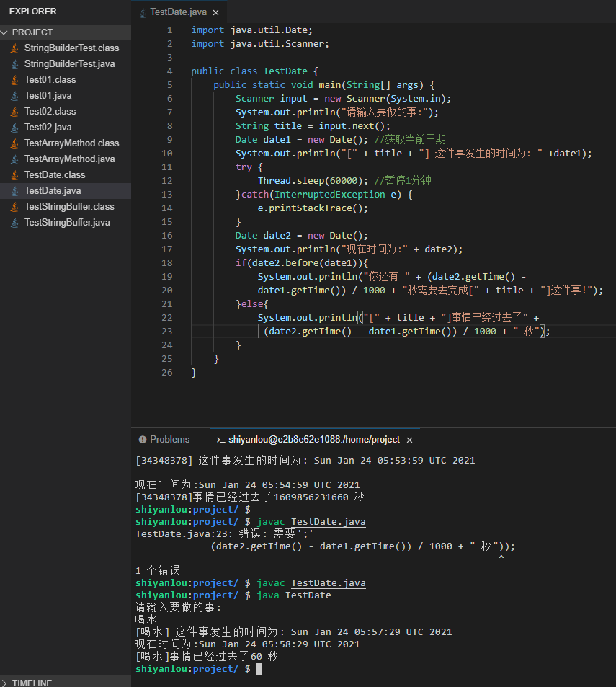Click the TestArrayMethod.class file icon
Screen dimensions: 616x687
pos(14,143)
